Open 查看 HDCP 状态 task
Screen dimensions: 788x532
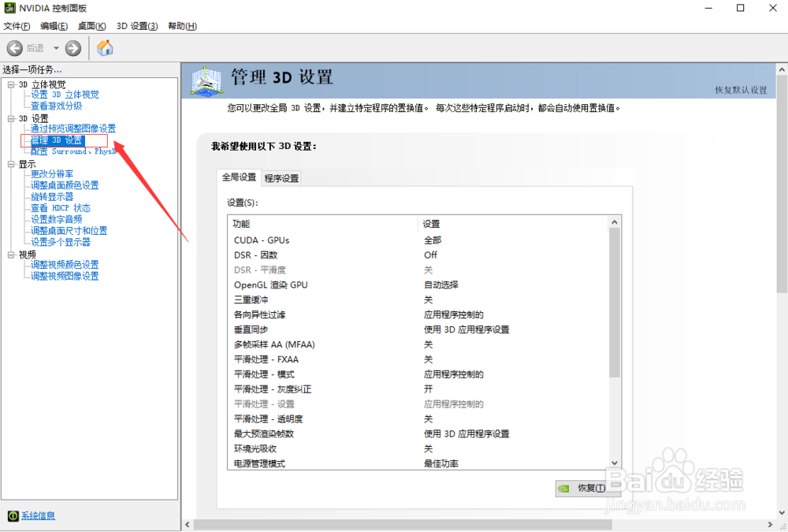(61, 208)
